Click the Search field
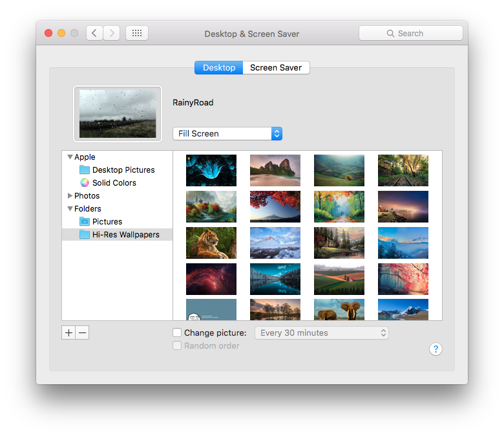The width and height of the screenshot is (504, 436). pyautogui.click(x=411, y=33)
